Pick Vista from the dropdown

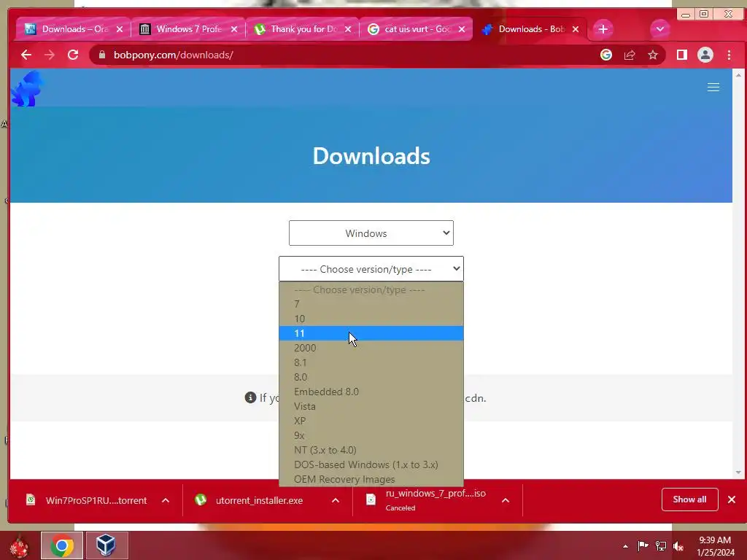tap(371, 406)
